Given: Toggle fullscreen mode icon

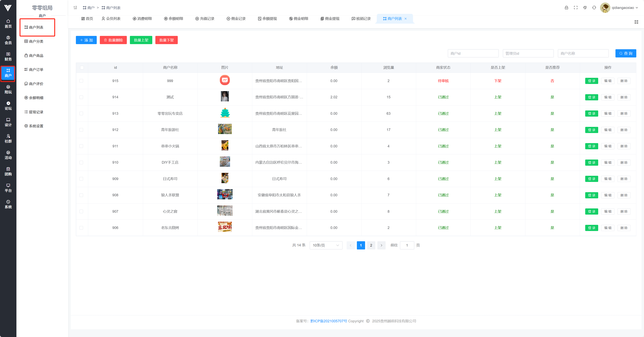Looking at the screenshot, I should [575, 8].
